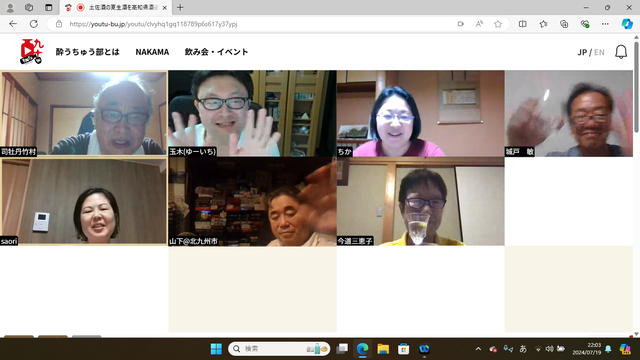Click the taskbar 検索 search box
This screenshot has width=640, height=360.
pos(279,349)
